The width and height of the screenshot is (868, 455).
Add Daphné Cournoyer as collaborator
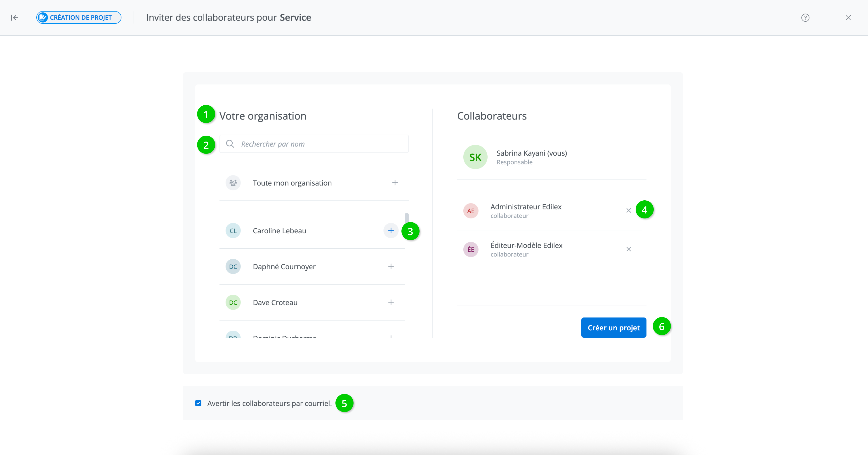coord(391,266)
